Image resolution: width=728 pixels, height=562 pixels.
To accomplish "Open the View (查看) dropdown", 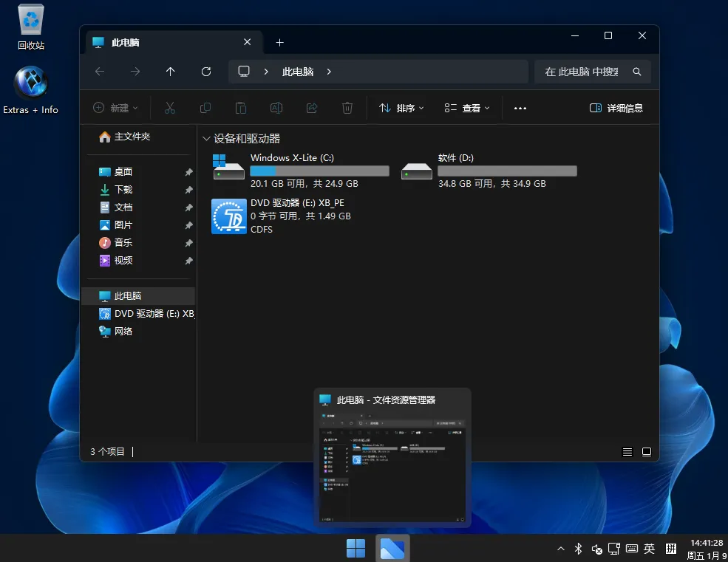I will (x=467, y=108).
